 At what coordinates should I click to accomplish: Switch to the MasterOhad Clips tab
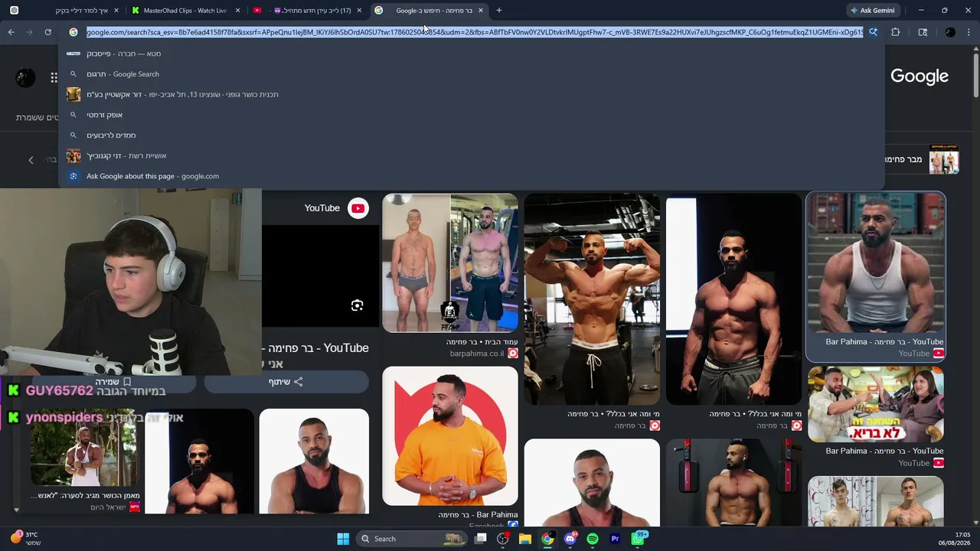(x=186, y=11)
